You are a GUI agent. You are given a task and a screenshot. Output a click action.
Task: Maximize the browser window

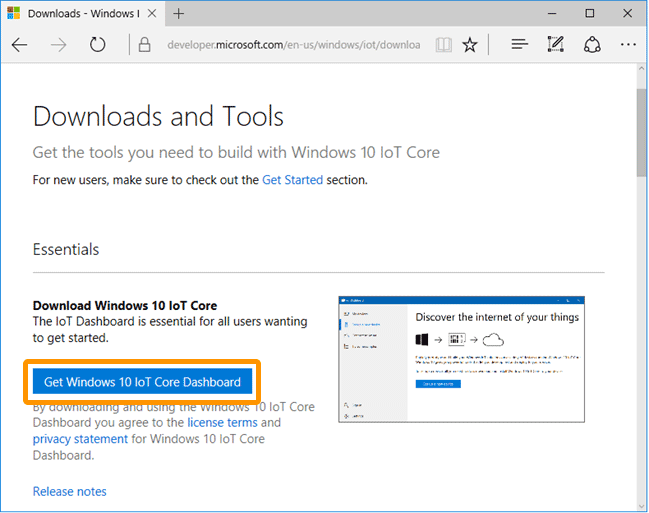[589, 13]
